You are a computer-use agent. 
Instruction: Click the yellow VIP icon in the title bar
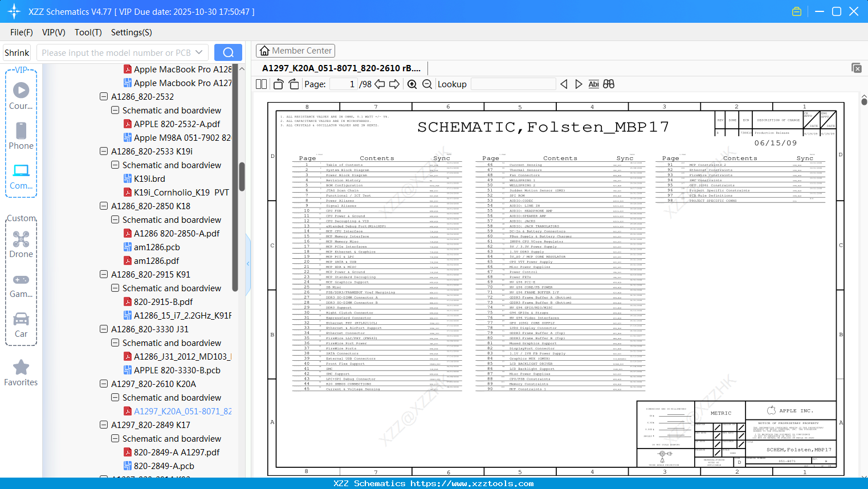tap(797, 11)
